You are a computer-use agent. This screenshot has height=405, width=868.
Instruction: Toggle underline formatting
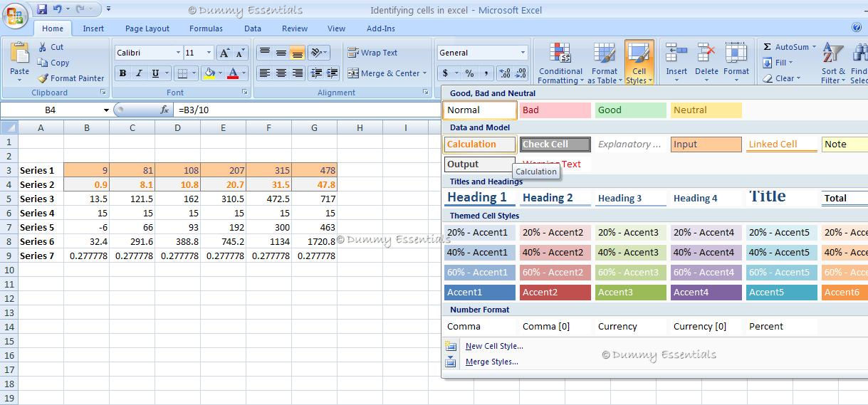point(155,73)
